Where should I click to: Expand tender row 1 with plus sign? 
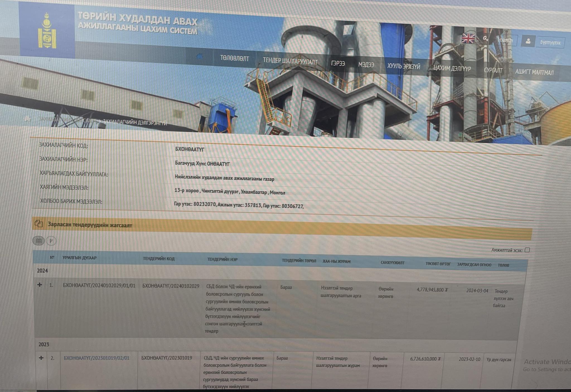(40, 285)
